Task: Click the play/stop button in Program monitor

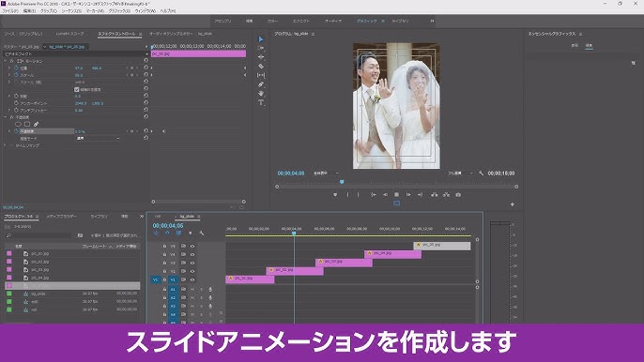Action: (x=396, y=194)
